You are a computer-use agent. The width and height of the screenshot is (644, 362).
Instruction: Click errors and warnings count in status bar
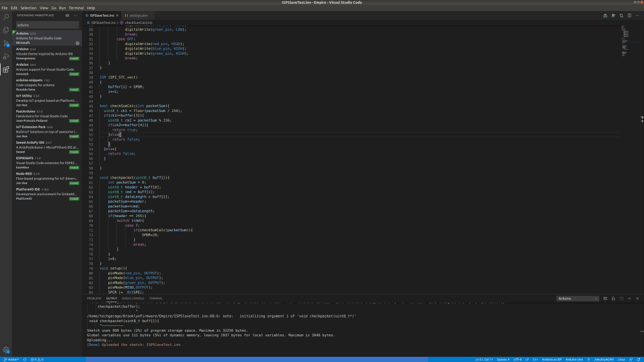click(x=37, y=359)
